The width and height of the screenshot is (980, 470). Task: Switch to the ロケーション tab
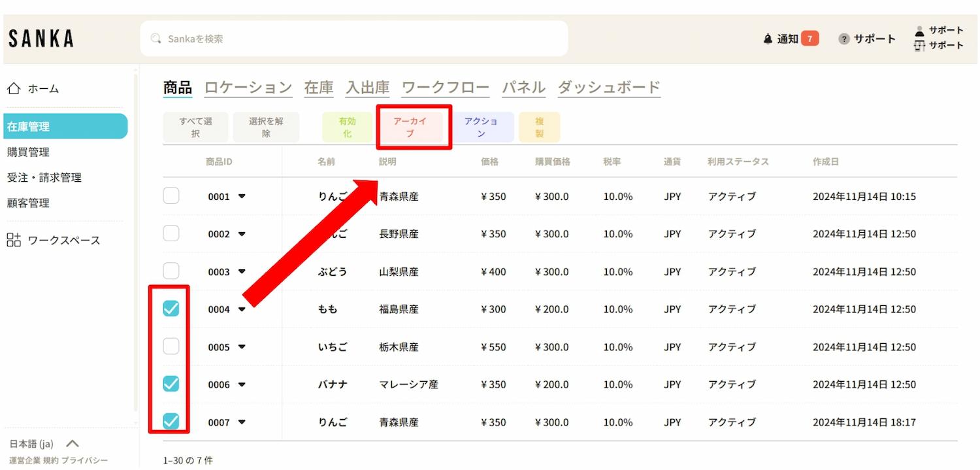[248, 88]
